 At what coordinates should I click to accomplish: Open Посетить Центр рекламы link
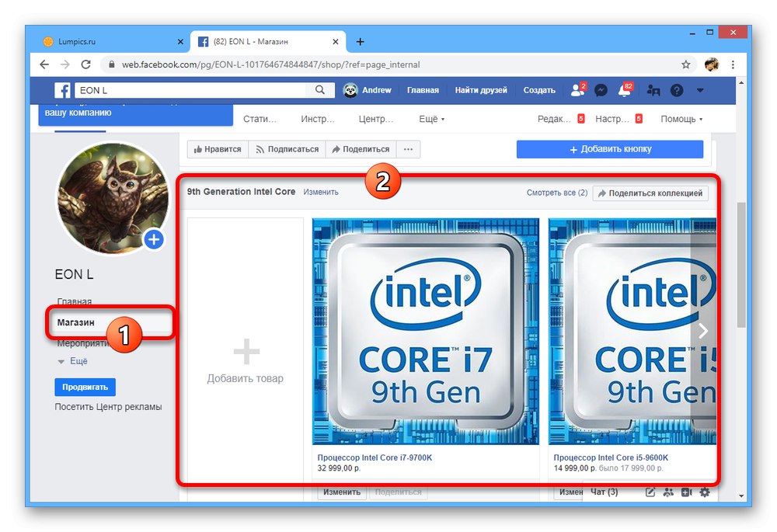coord(108,407)
